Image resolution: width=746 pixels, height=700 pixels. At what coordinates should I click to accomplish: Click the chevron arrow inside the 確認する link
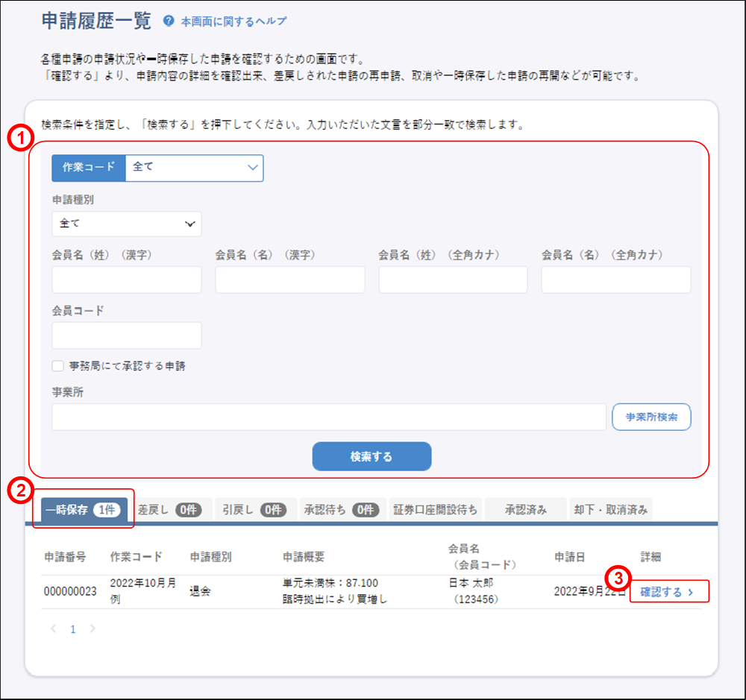click(x=691, y=591)
